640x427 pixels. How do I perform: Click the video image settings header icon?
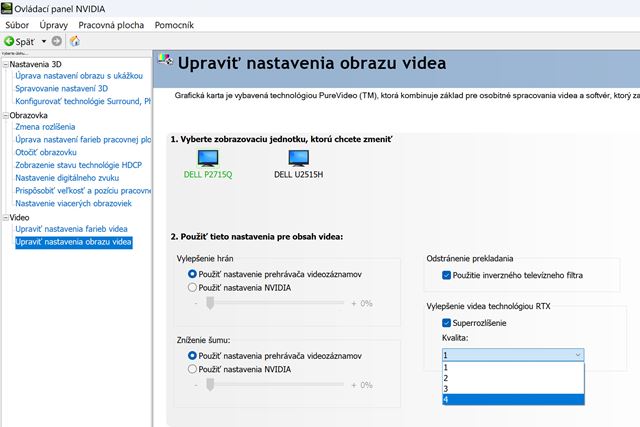coord(165,60)
